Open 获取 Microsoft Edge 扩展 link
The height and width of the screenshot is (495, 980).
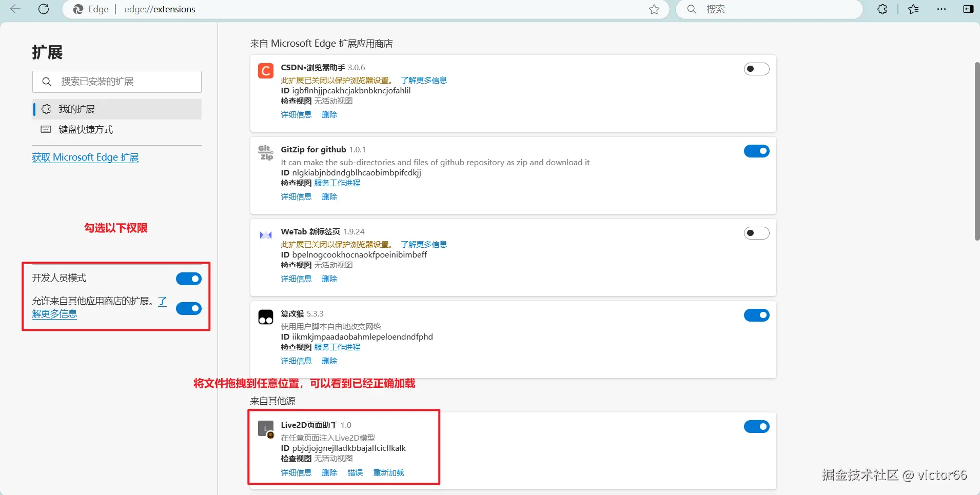pyautogui.click(x=85, y=157)
